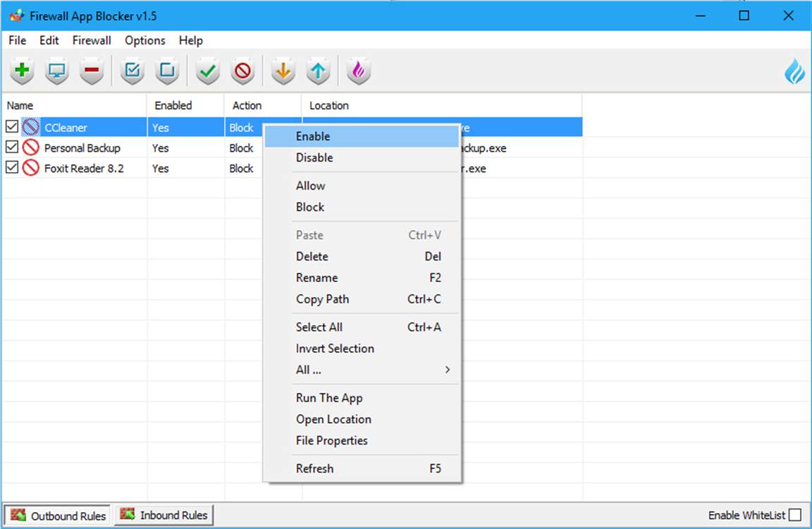The width and height of the screenshot is (812, 529).
Task: Click the checked-box Enable toolbar icon
Action: pos(133,71)
